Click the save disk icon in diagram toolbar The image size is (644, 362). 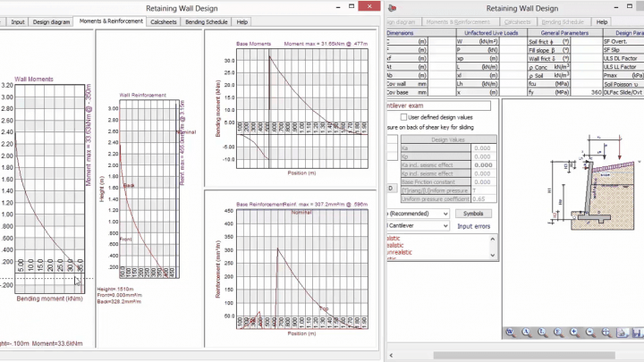click(x=638, y=332)
